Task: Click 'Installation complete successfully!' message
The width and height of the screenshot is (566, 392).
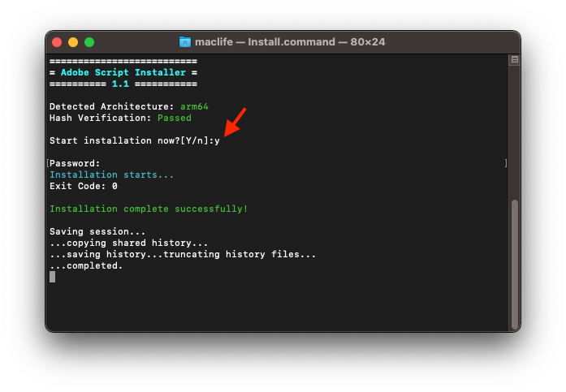Action: coord(149,209)
